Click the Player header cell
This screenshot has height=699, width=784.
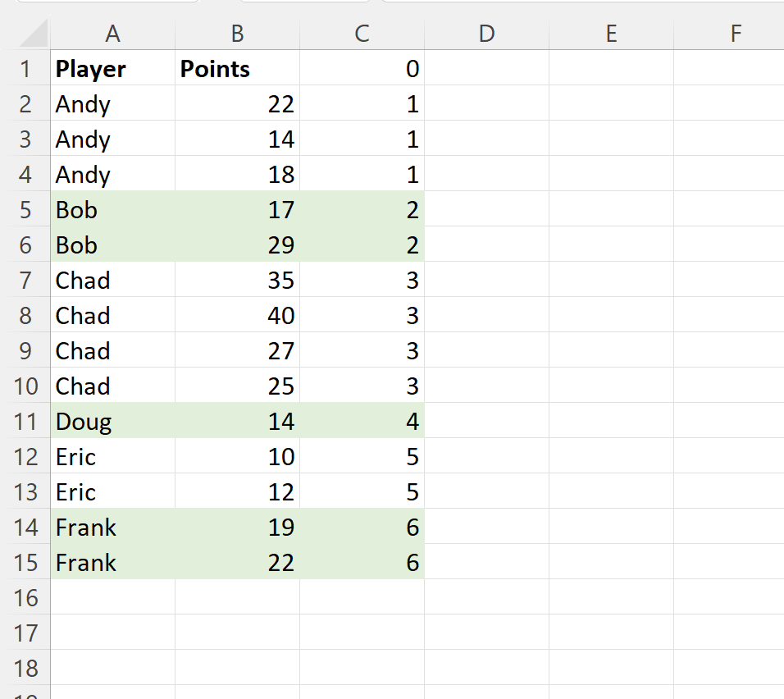(112, 69)
